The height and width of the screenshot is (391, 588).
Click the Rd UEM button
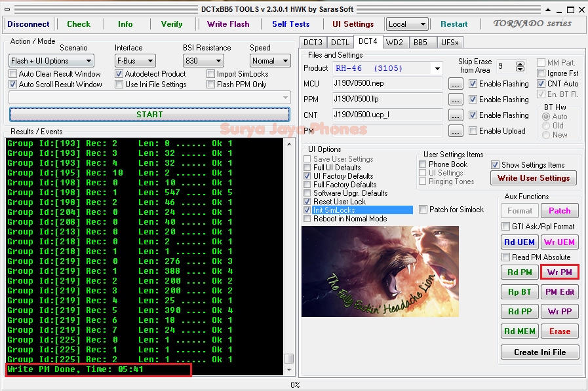click(x=520, y=242)
